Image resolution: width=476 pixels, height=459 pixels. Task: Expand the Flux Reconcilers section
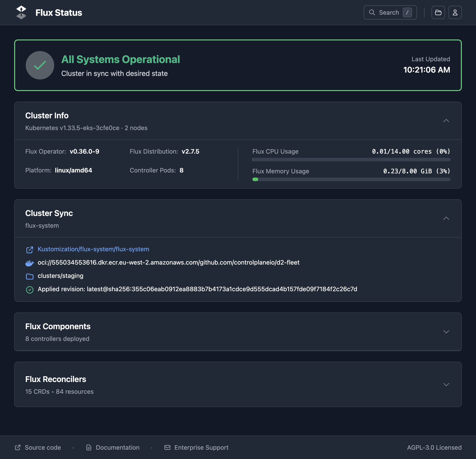[446, 384]
